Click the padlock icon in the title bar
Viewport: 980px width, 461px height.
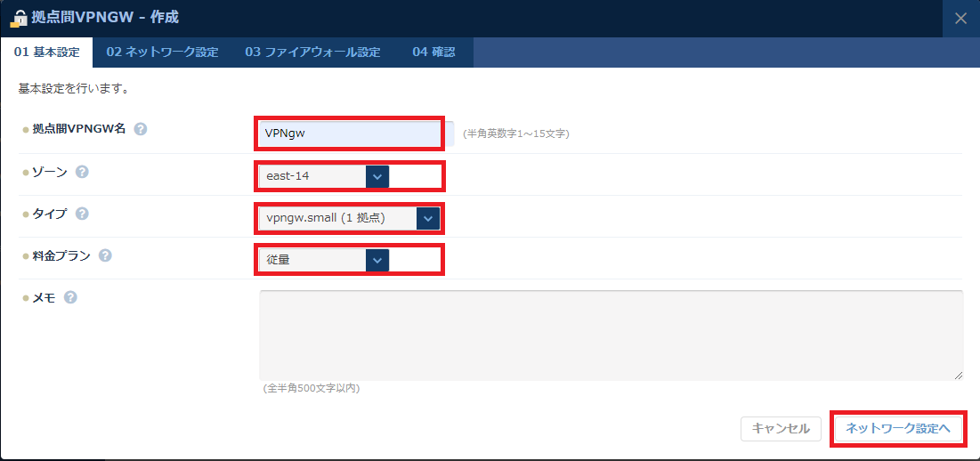click(x=17, y=19)
